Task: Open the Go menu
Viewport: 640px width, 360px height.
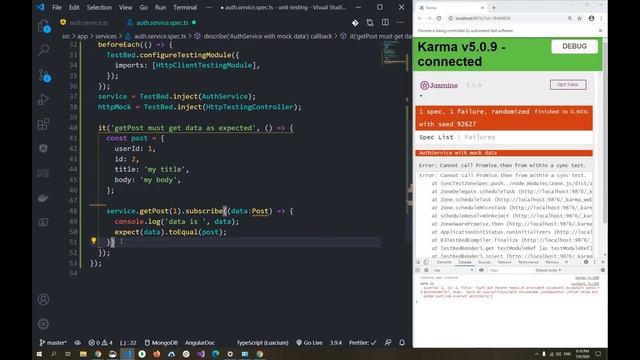Action: pos(144,7)
